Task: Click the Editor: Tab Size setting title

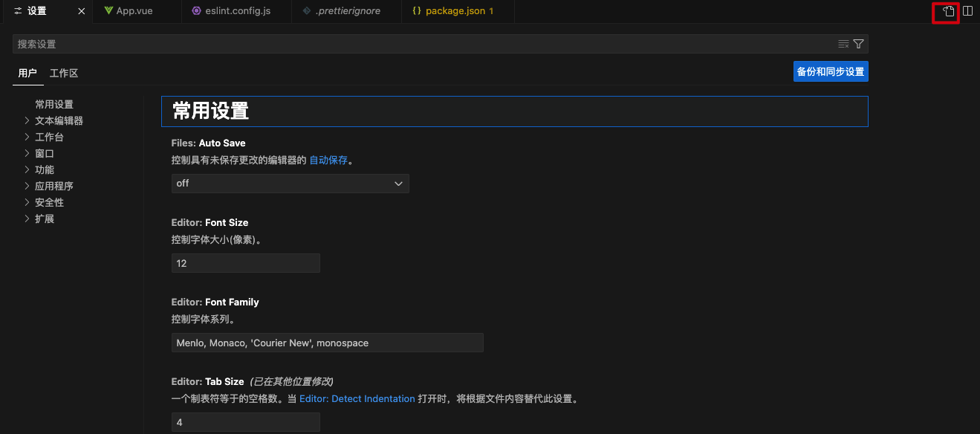Action: click(x=207, y=381)
